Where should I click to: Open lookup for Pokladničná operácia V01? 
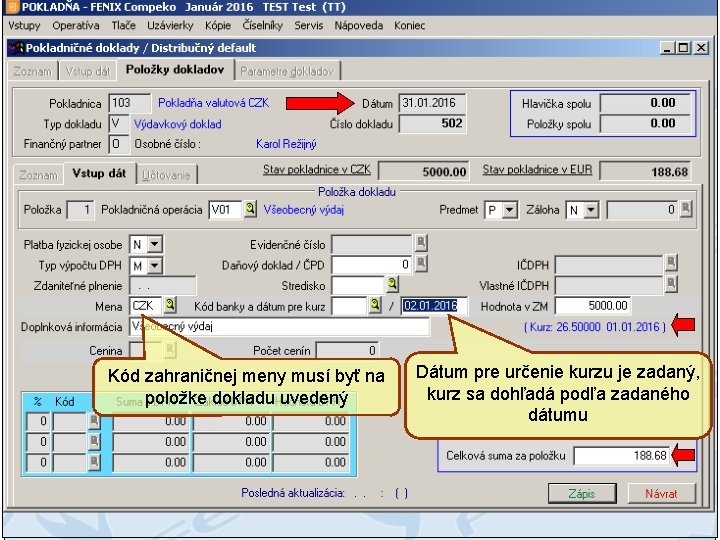(x=250, y=209)
